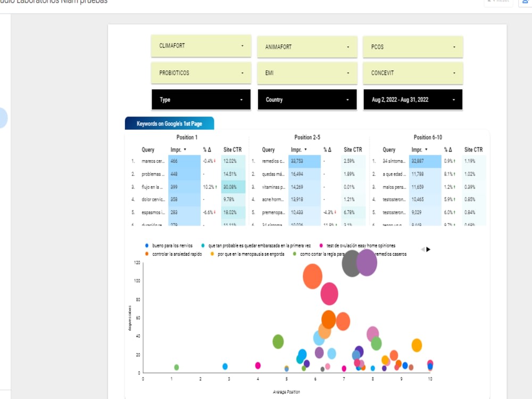This screenshot has width=532, height=399.
Task: Click the green legend dot for 'como cortar la regla'
Action: coord(295,254)
